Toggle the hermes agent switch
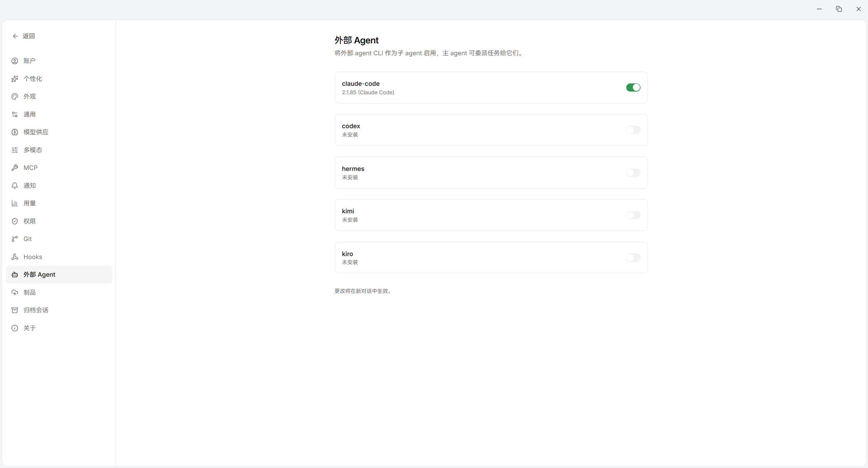The width and height of the screenshot is (868, 468). (633, 173)
